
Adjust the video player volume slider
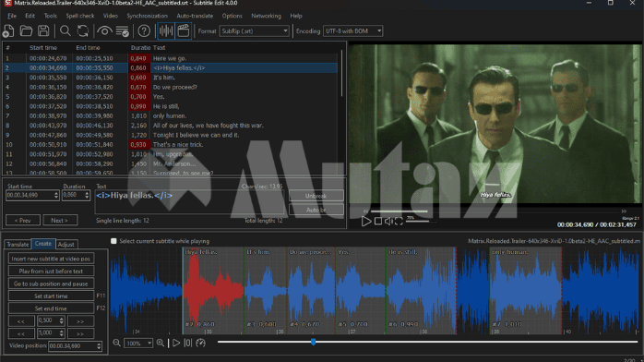422,222
